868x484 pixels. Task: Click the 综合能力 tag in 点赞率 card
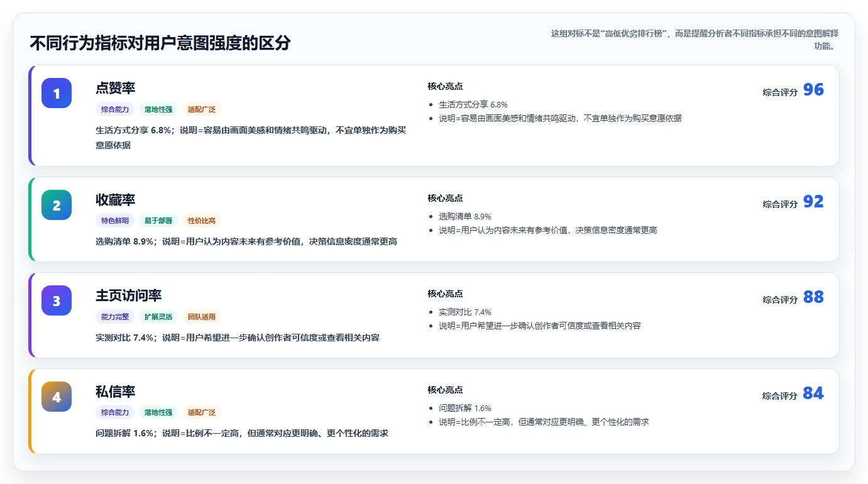(115, 109)
